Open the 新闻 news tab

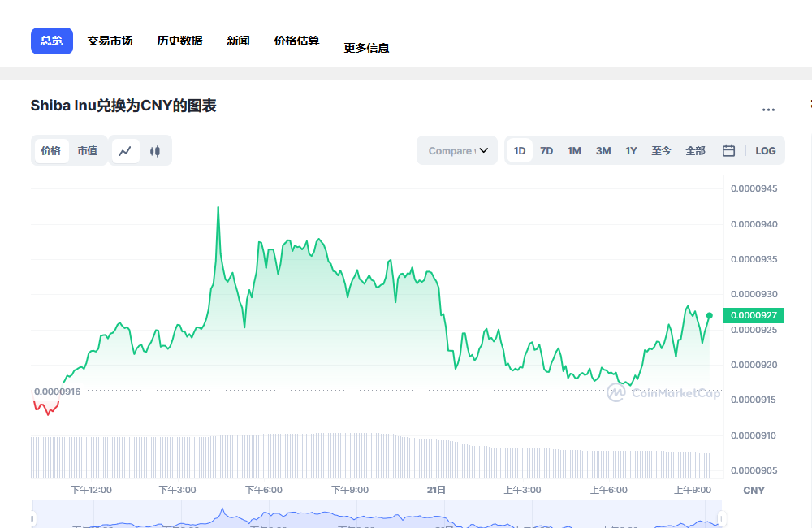tap(238, 41)
